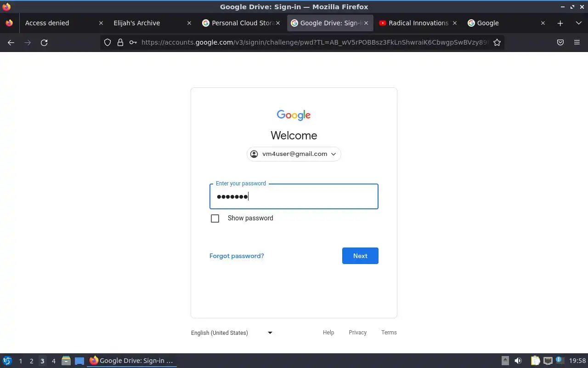Switch to workspace 4 in the taskbar
This screenshot has height=368, width=588.
click(x=53, y=361)
